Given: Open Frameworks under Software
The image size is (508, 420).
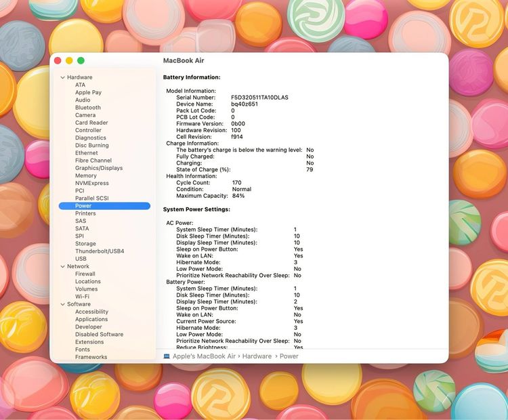Looking at the screenshot, I should 91,357.
